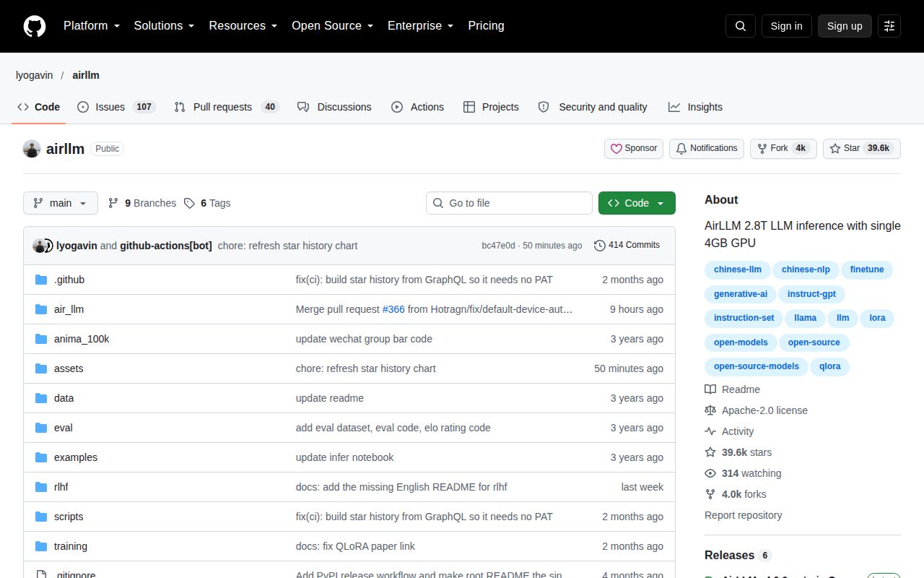Click the assets folder icon
Viewport: 924px width, 578px height.
41,368
